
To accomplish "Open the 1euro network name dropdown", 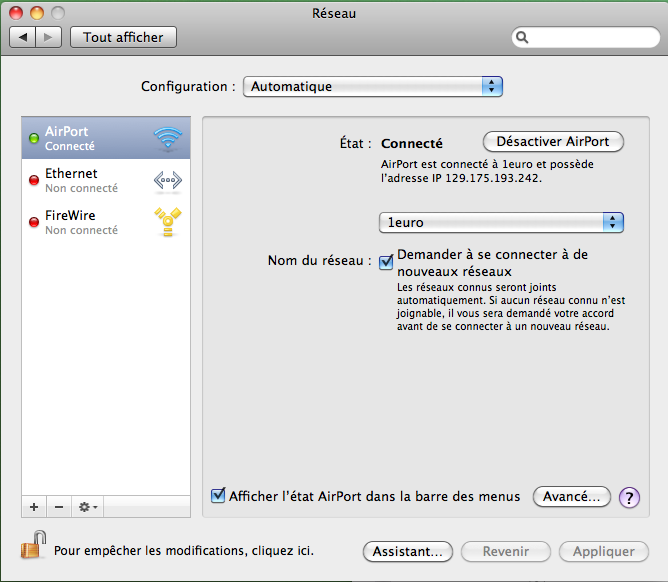I will [x=501, y=222].
